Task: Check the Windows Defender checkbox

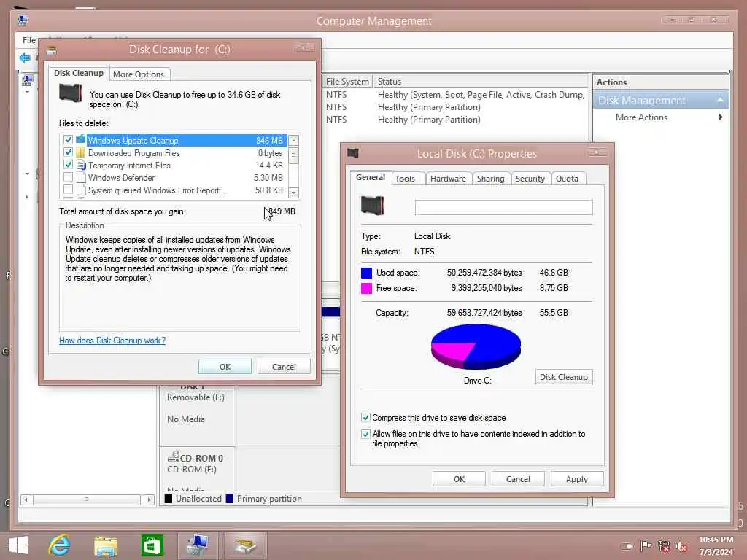Action: (x=68, y=177)
